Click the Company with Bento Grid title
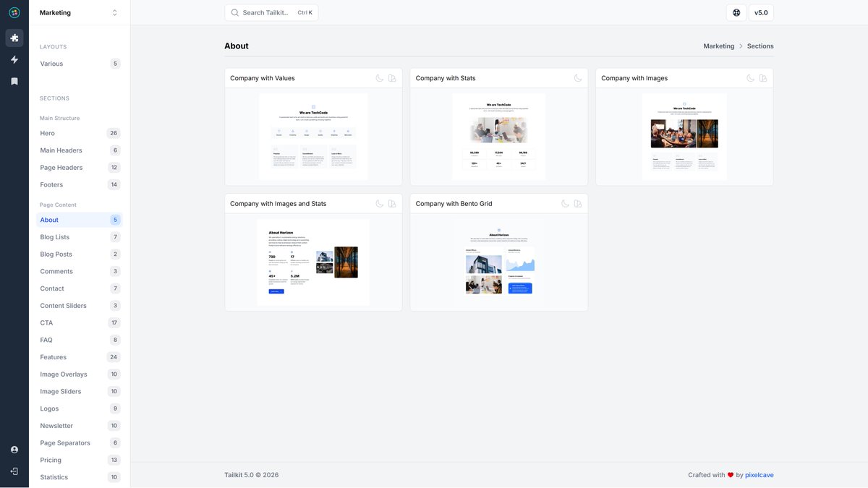 (454, 204)
